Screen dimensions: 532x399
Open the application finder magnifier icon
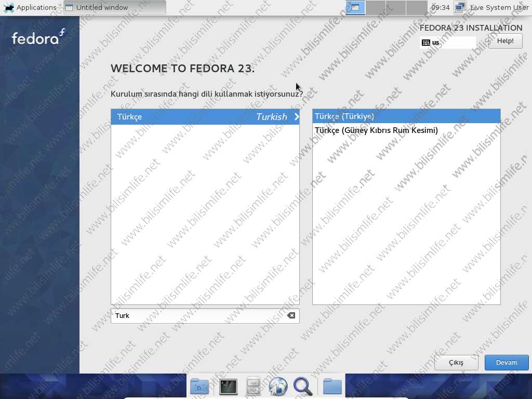click(x=303, y=387)
